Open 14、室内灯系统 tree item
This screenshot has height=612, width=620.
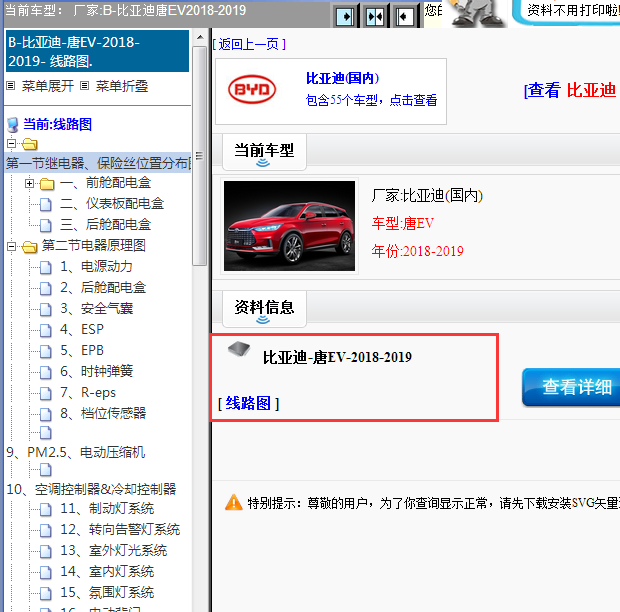tap(107, 571)
